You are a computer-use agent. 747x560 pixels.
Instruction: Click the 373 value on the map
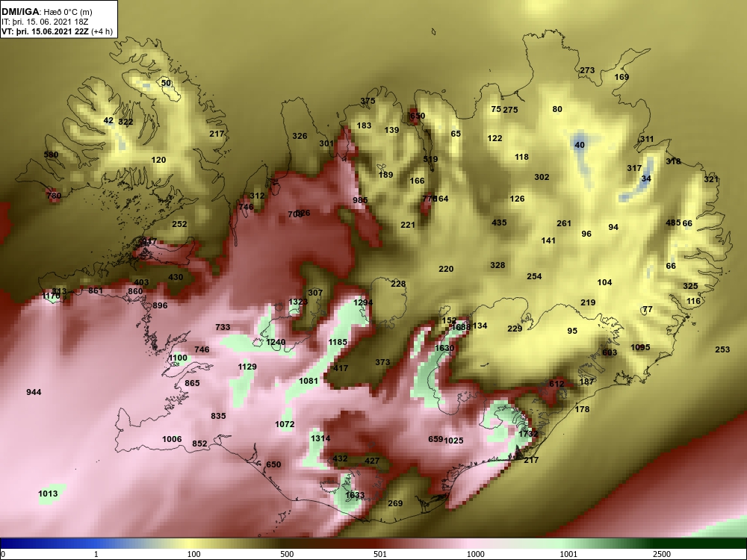[x=382, y=362]
